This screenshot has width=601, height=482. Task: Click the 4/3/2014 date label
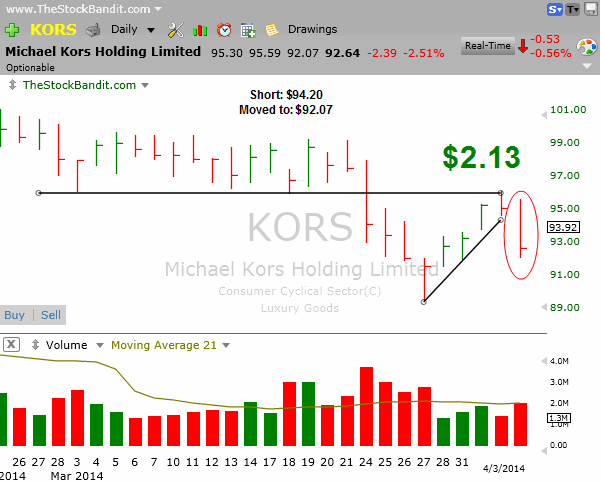(504, 468)
